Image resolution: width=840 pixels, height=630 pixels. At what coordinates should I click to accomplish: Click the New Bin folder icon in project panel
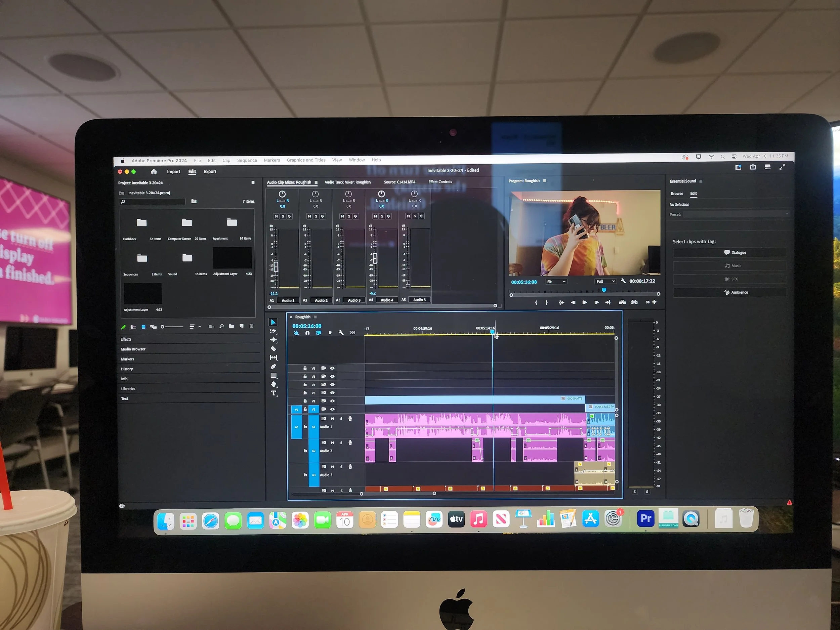pos(231,326)
